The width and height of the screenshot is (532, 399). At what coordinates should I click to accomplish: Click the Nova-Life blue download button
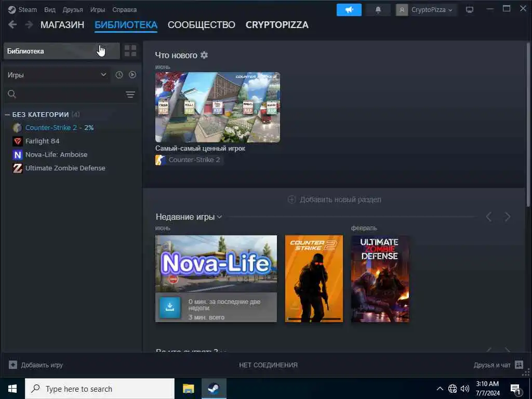click(x=170, y=308)
